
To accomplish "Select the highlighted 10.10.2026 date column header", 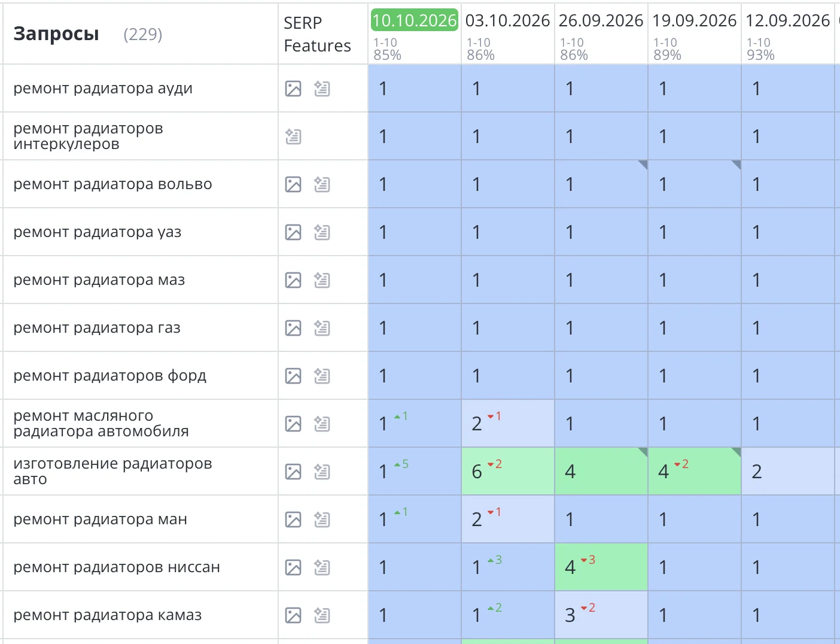I will tap(415, 20).
